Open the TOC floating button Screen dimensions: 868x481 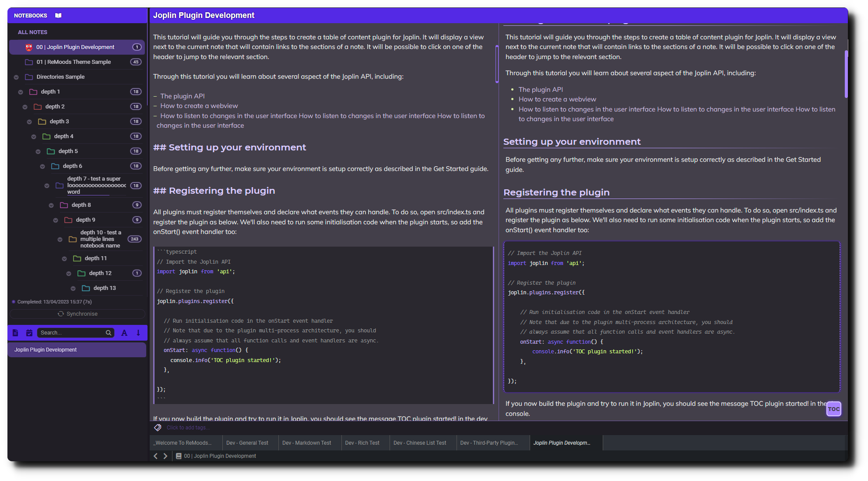[x=833, y=409]
